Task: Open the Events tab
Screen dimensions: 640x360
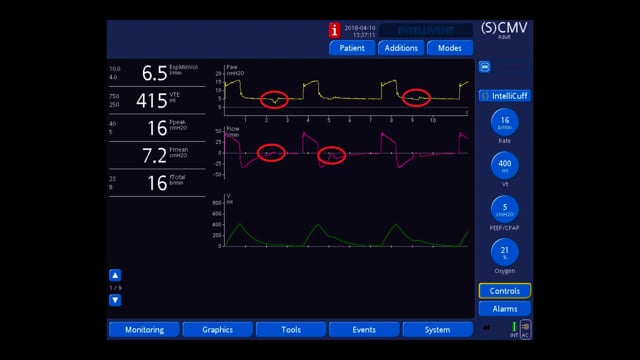Action: coord(364,329)
